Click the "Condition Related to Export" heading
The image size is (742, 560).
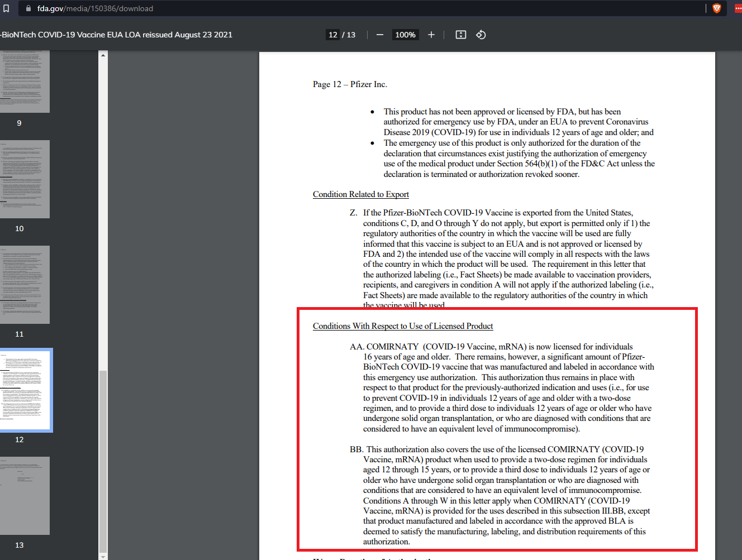[x=361, y=194]
